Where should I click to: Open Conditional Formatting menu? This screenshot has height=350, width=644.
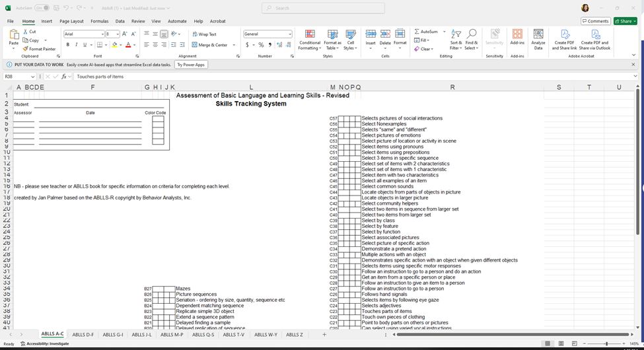(310, 40)
